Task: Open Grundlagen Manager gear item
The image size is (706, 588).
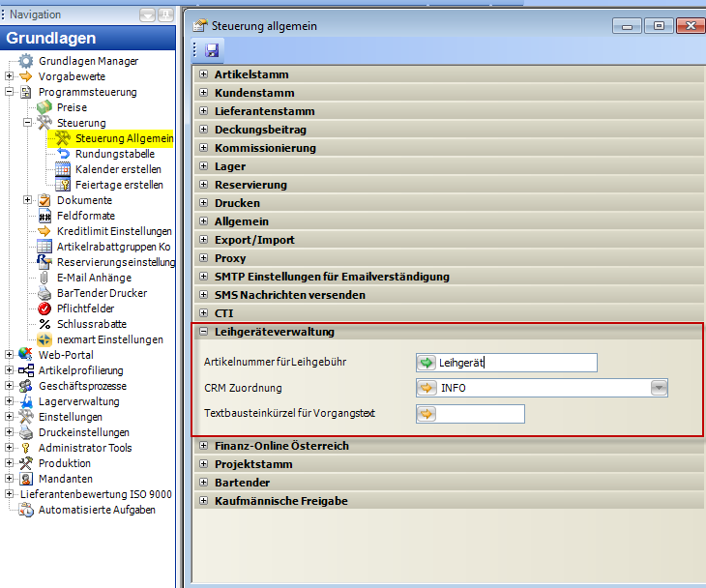Action: (x=87, y=61)
